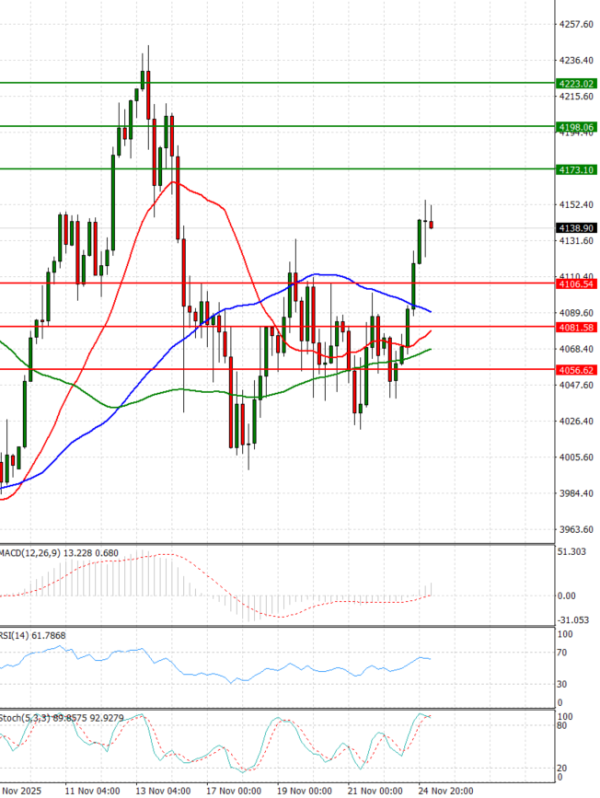Viewport: 600px width, 798px height.
Task: Click the 4081.58 red support price label
Action: [575, 327]
